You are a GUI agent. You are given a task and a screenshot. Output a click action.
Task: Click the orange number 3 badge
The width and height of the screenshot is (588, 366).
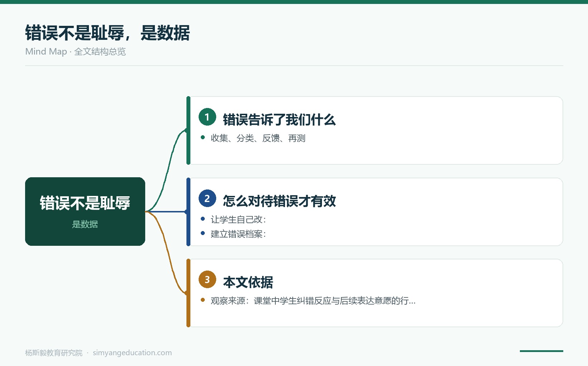tap(207, 280)
